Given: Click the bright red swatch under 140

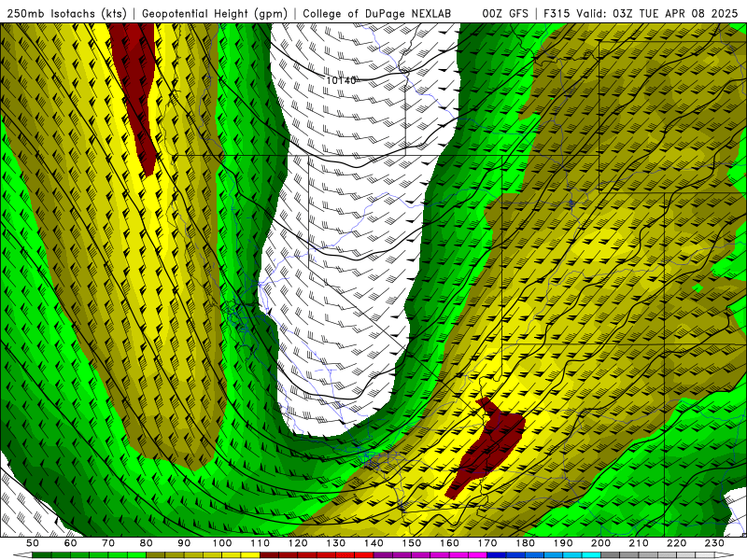Looking at the screenshot, I should [364, 555].
